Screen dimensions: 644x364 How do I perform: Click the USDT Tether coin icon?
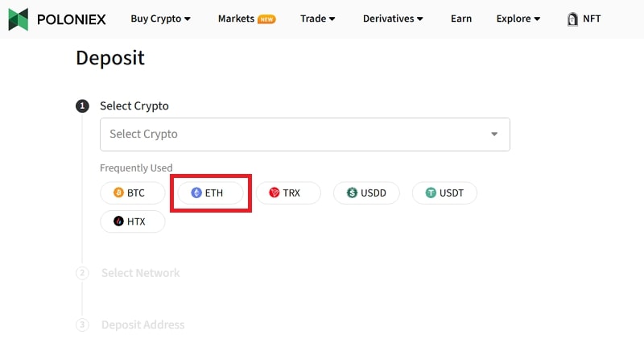click(x=431, y=193)
